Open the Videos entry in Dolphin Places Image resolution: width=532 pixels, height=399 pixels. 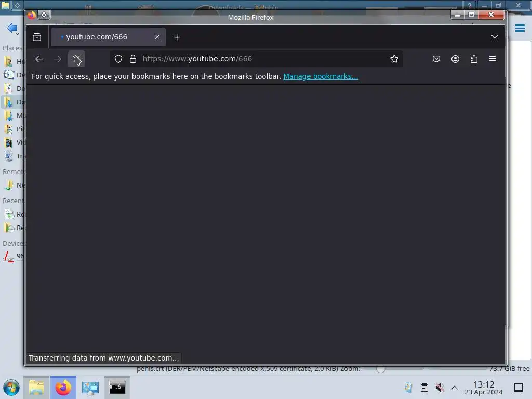point(12,142)
